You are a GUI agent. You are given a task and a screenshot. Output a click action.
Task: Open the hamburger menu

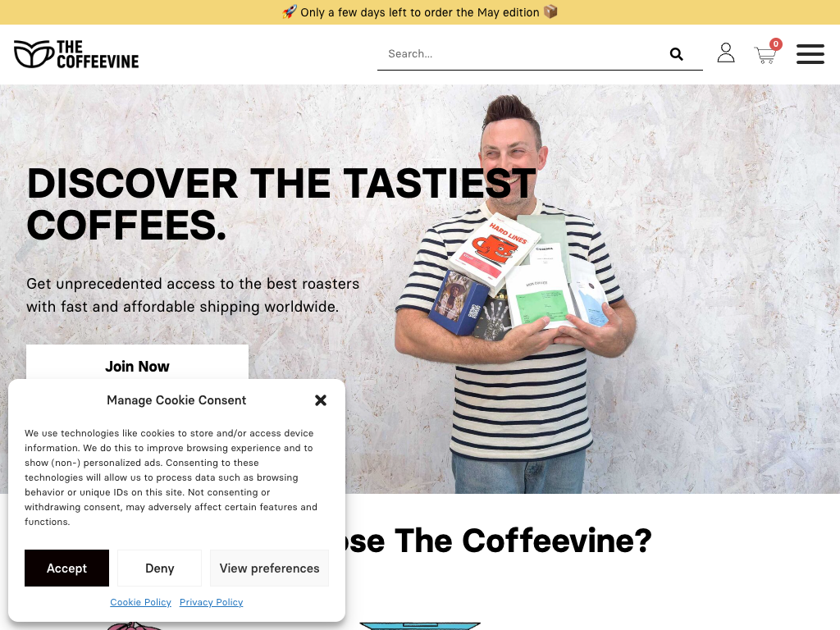click(x=810, y=54)
